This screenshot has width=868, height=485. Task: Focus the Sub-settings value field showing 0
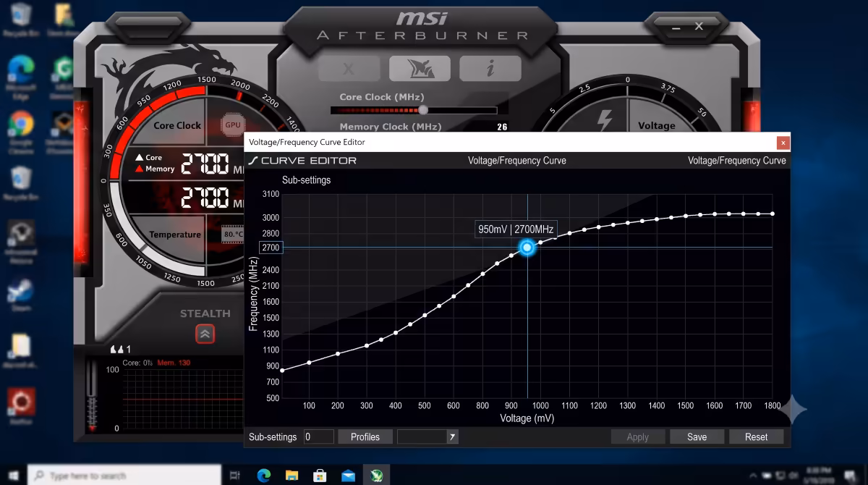pyautogui.click(x=318, y=436)
